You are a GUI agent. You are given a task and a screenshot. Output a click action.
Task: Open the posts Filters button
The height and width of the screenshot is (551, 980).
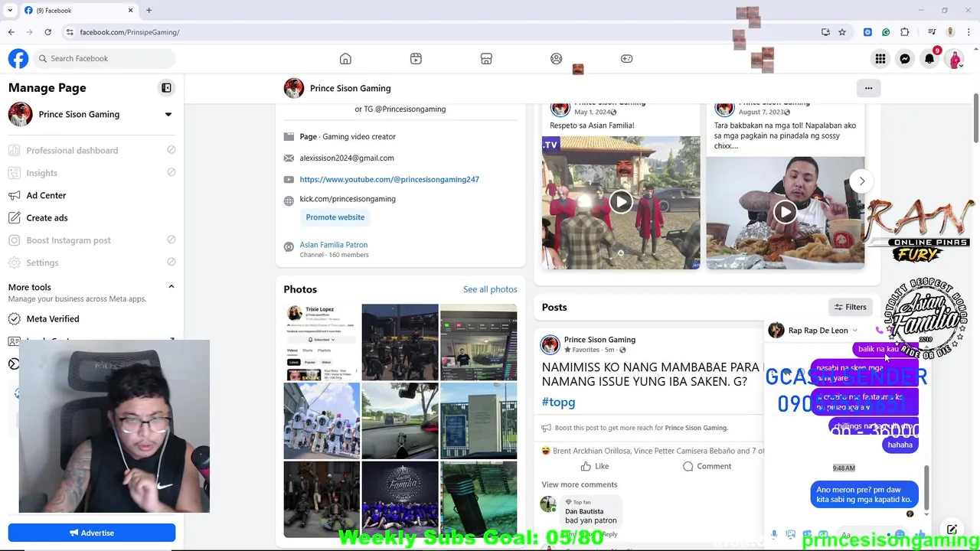tap(851, 307)
